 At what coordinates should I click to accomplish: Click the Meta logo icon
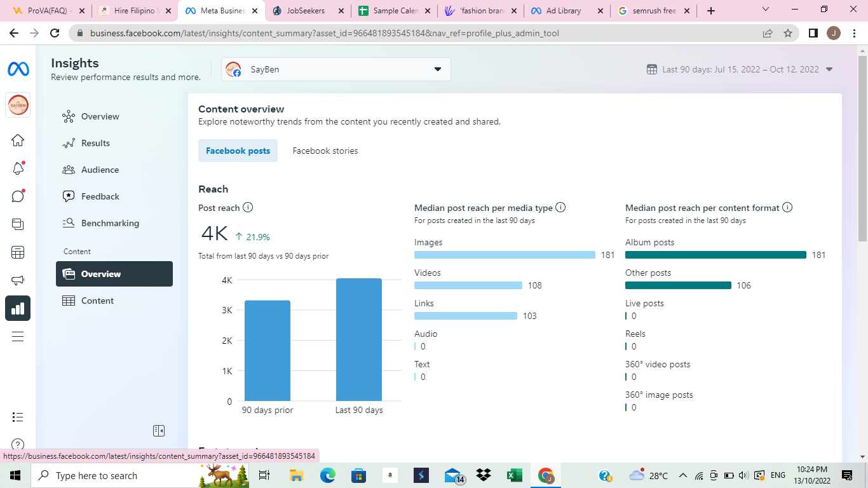click(18, 69)
